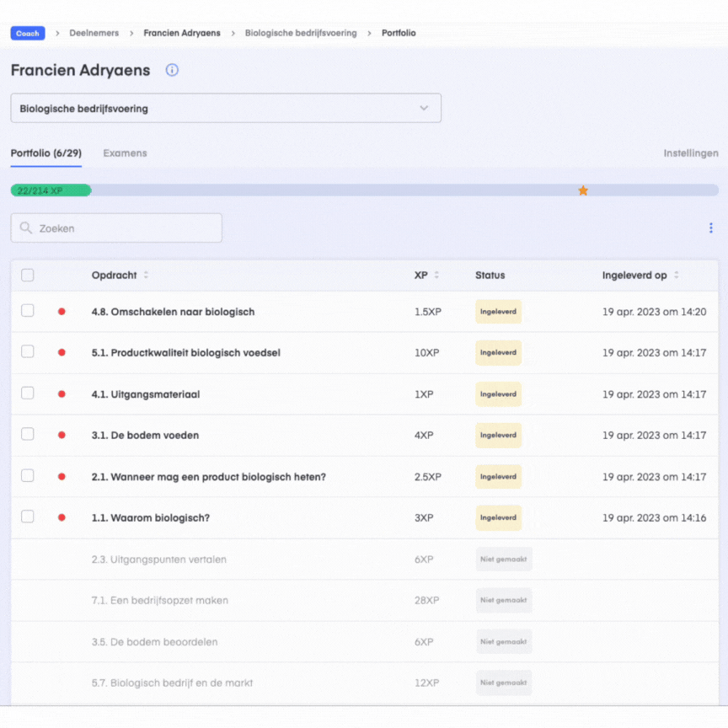Screen dimensions: 728x728
Task: Click the 22/214 XP progress bar
Action: point(365,190)
